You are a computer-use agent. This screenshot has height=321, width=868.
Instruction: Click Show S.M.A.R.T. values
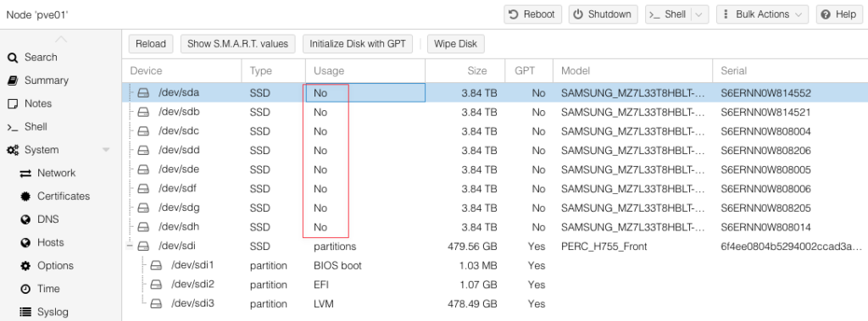pos(237,44)
